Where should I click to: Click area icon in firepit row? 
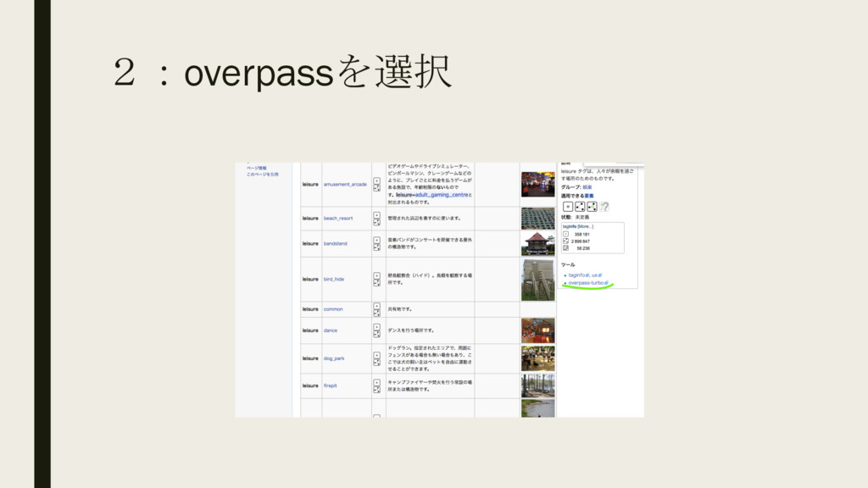[376, 390]
